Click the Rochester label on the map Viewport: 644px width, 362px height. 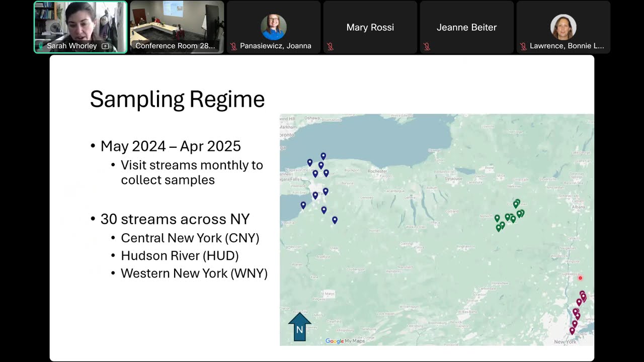tap(377, 171)
